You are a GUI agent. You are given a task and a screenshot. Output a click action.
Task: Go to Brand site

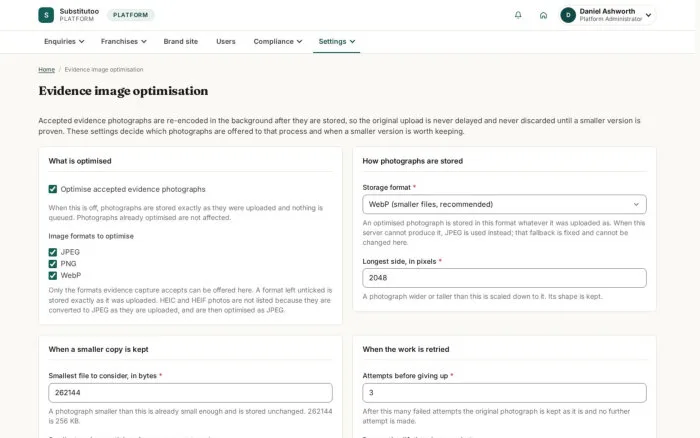pyautogui.click(x=180, y=41)
